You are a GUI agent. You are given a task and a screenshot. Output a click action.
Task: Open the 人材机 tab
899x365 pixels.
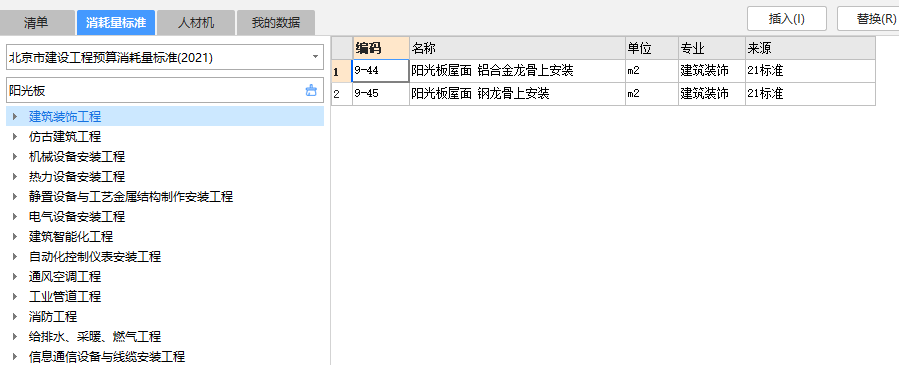[x=196, y=23]
